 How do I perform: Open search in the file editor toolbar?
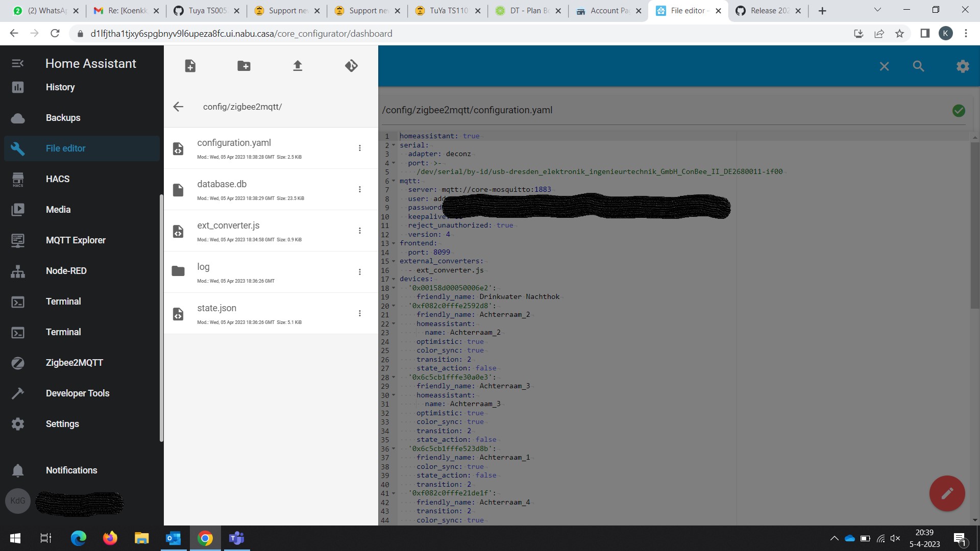918,66
